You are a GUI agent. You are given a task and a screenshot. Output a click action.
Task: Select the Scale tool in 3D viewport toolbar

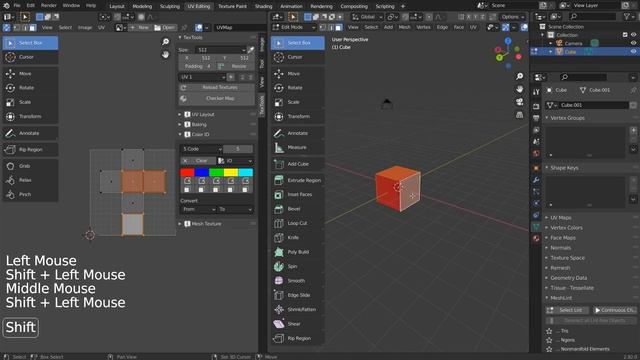[298, 102]
